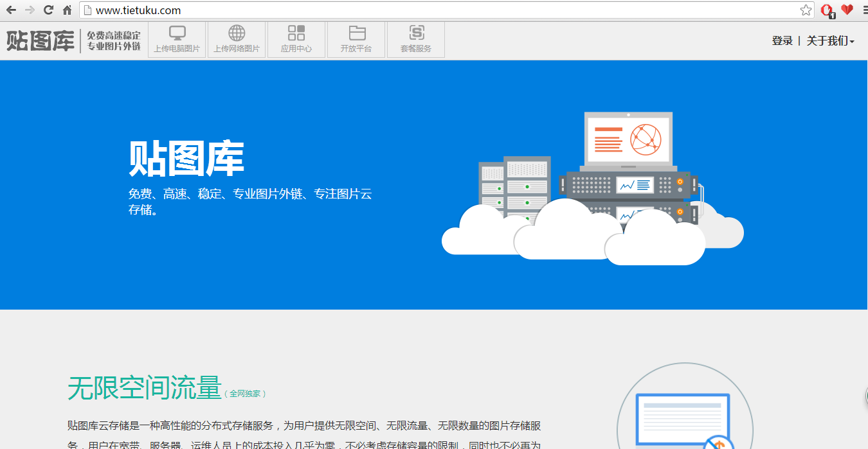Image resolution: width=868 pixels, height=449 pixels.
Task: Click the cloud server illustration in banner
Action: point(592,189)
